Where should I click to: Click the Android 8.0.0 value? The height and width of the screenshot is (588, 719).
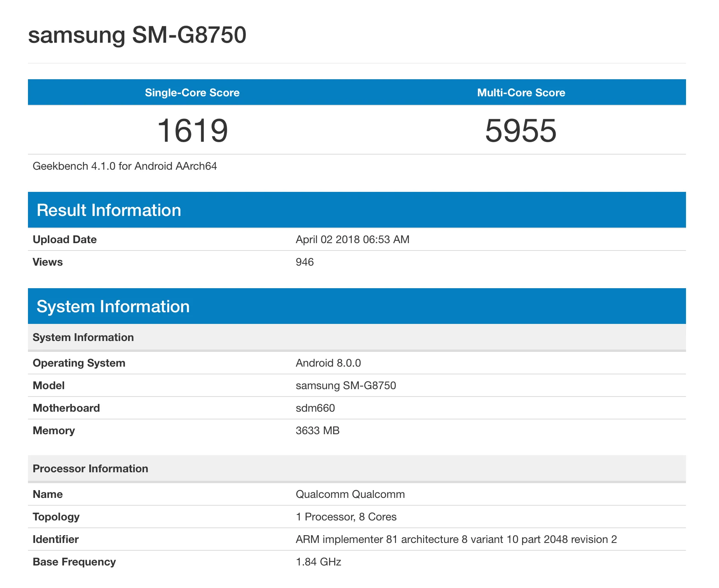(x=328, y=363)
